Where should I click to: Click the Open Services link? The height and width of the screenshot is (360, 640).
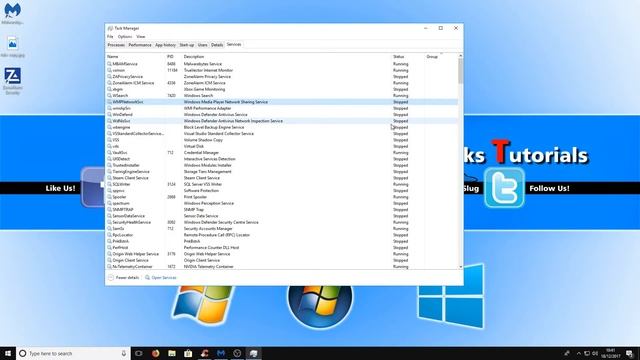[x=161, y=278]
